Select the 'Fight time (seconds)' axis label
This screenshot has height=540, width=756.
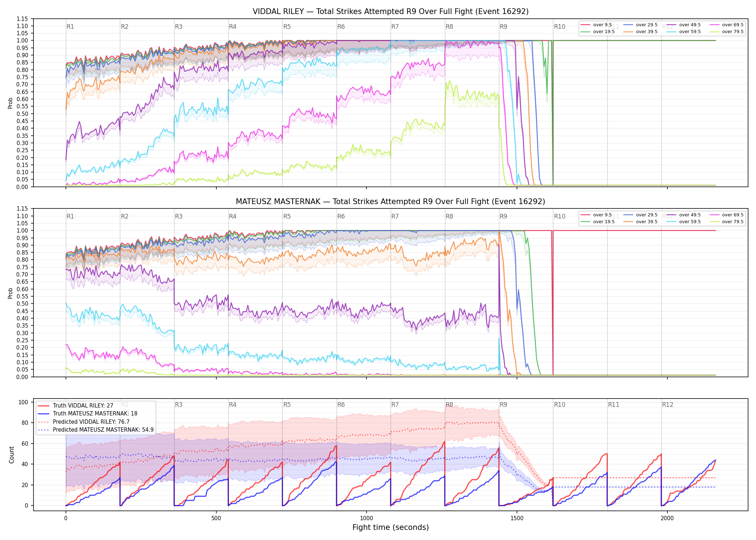click(391, 527)
